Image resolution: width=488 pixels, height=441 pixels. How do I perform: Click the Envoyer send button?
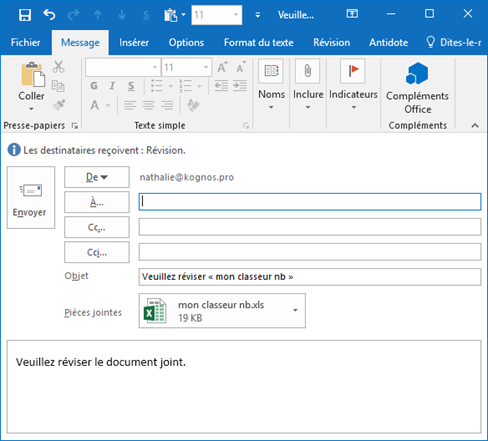[31, 198]
